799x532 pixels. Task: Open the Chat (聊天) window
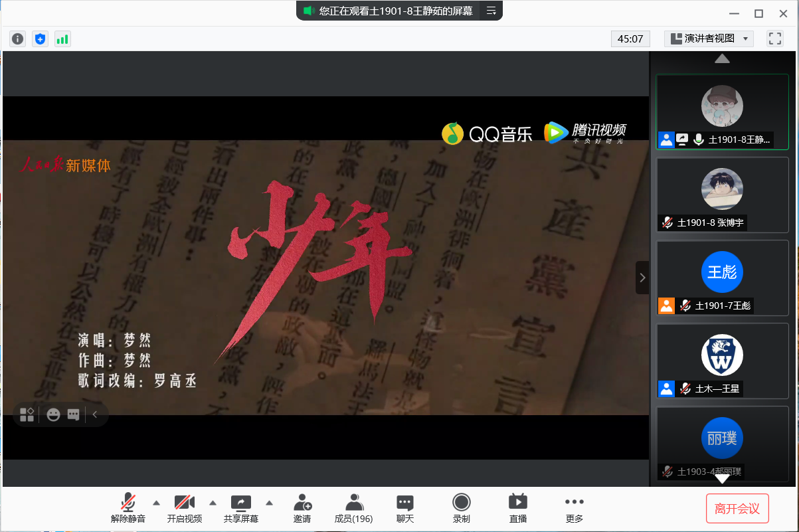[404, 508]
